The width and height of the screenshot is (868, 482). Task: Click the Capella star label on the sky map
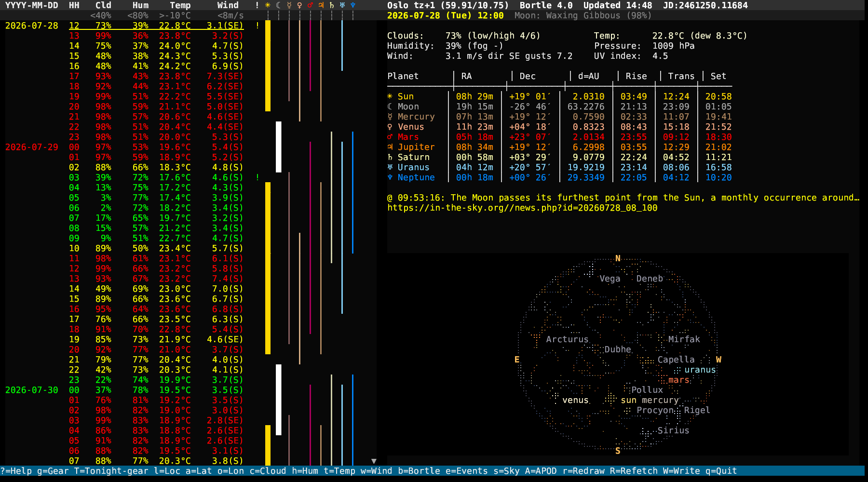(x=676, y=360)
